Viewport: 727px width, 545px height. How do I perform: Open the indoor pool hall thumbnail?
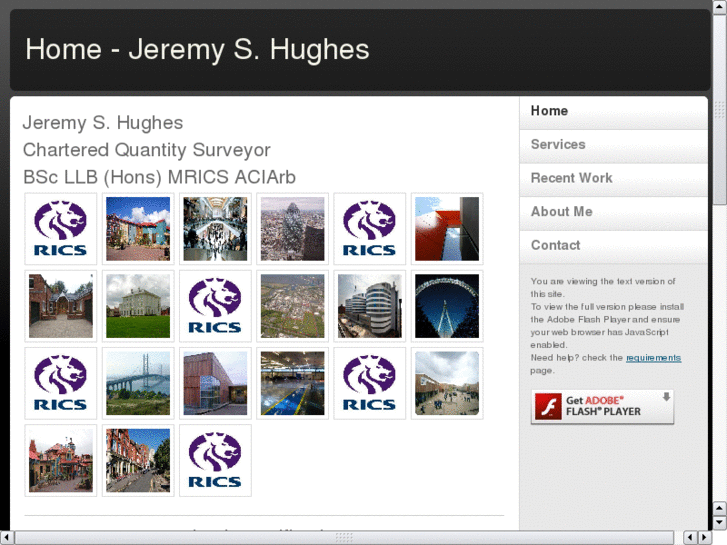293,383
